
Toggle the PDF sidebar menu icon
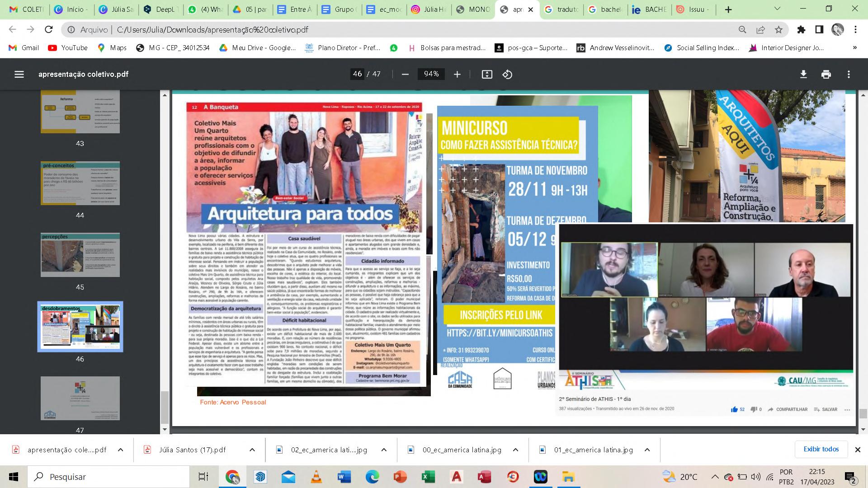19,74
